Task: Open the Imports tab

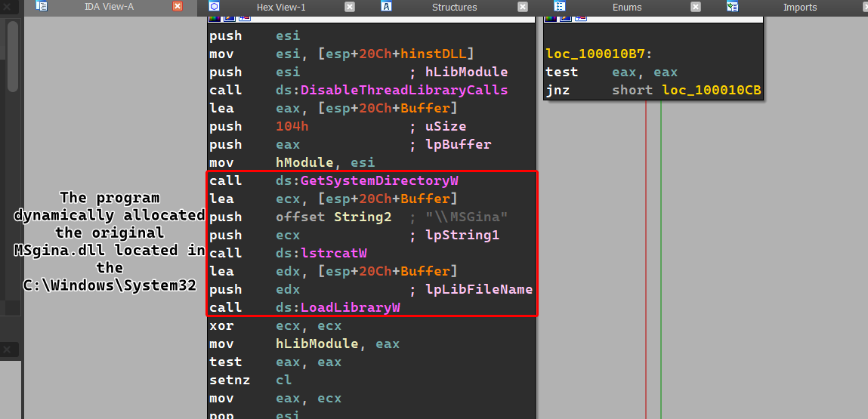Action: click(799, 8)
